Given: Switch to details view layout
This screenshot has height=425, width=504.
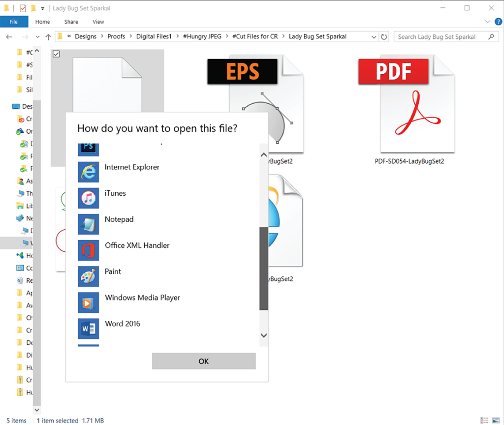Looking at the screenshot, I should coord(484,420).
